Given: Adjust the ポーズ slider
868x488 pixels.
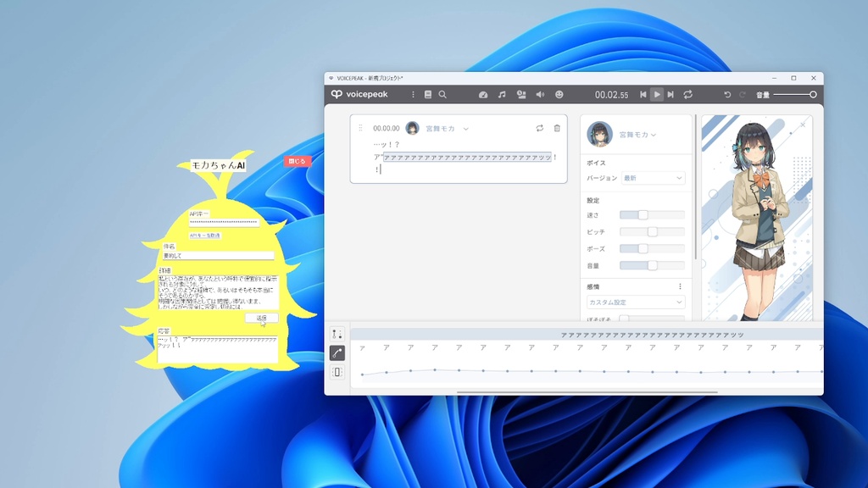Looking at the screenshot, I should click(652, 249).
